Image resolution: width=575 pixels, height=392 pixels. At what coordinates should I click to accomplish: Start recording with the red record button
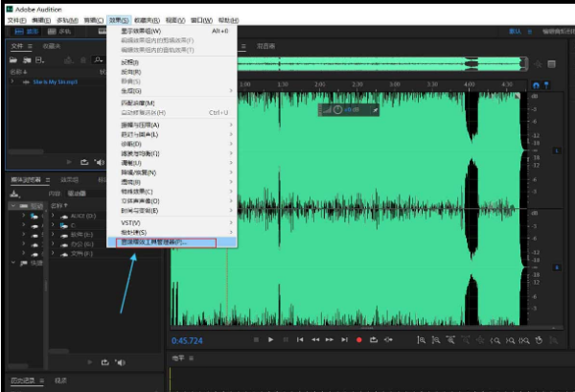(359, 340)
